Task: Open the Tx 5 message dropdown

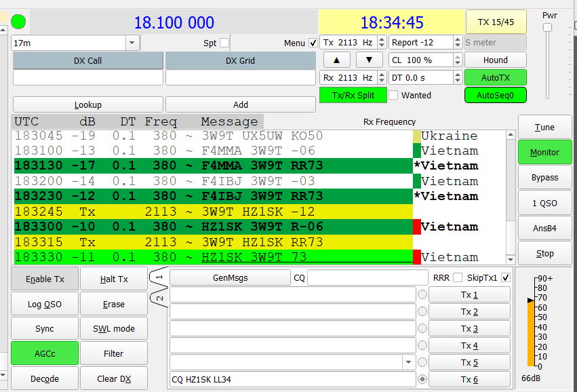Action: coord(408,362)
